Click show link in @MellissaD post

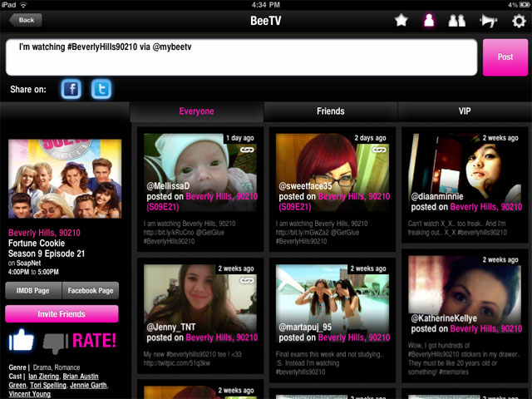(202, 201)
